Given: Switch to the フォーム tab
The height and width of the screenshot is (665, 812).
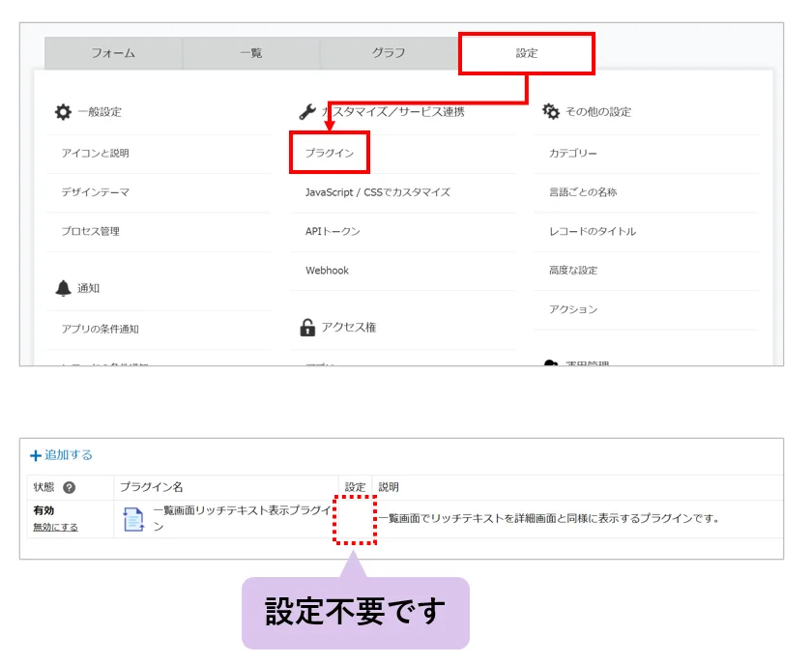Looking at the screenshot, I should (113, 53).
